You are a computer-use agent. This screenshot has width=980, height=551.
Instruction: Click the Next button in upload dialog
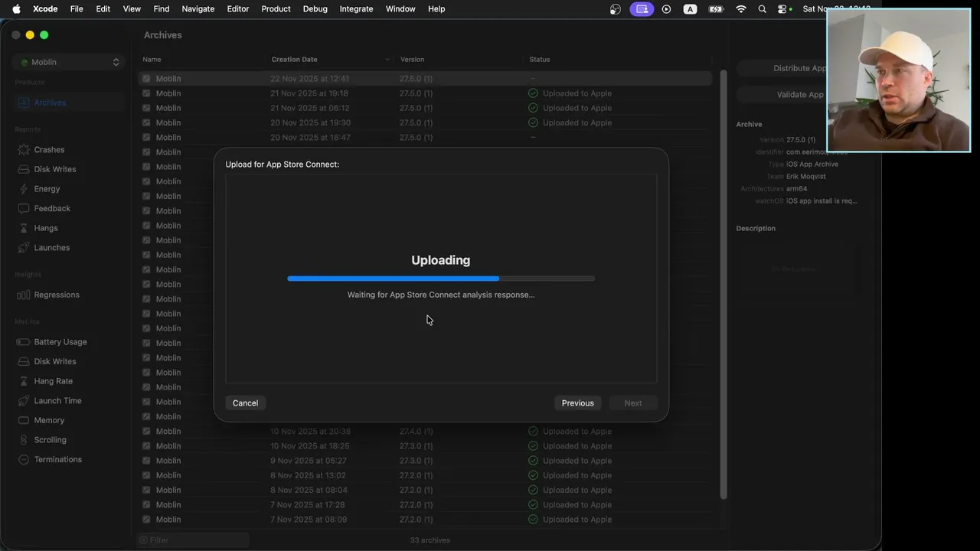[x=633, y=403]
